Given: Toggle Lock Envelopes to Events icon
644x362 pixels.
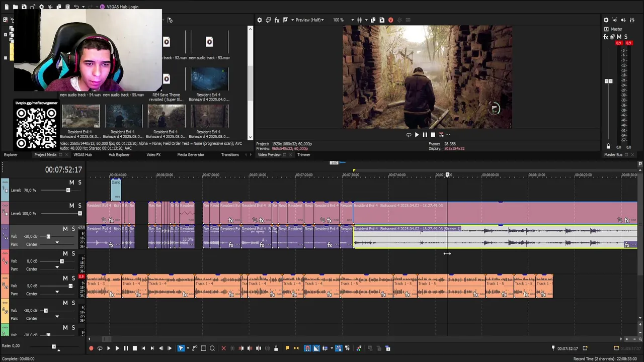Looking at the screenshot, I should tap(339, 348).
